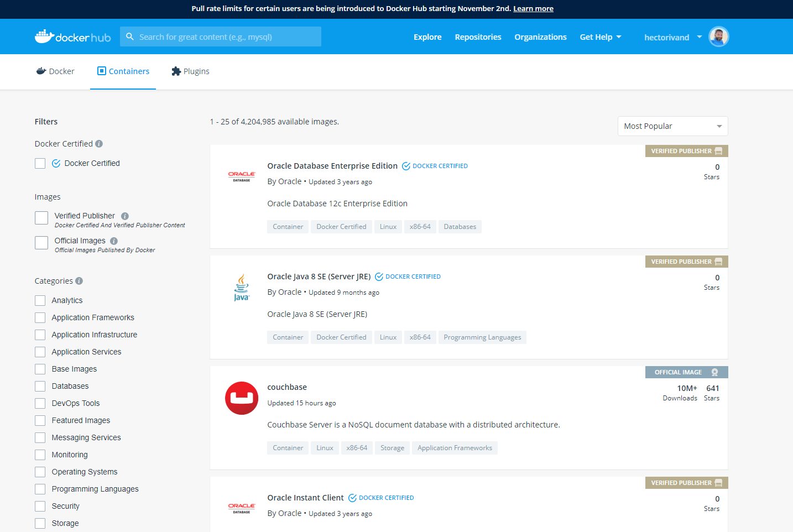Open the Most Popular sort dropdown
793x532 pixels.
(672, 126)
